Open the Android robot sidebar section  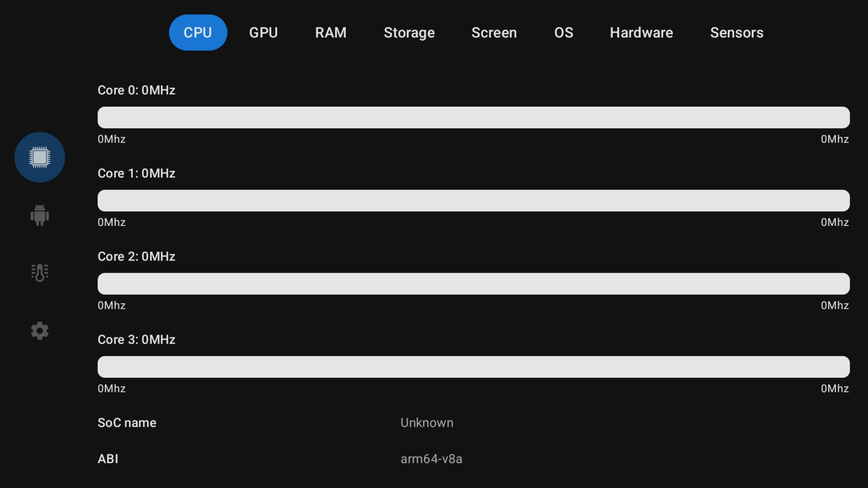[40, 215]
